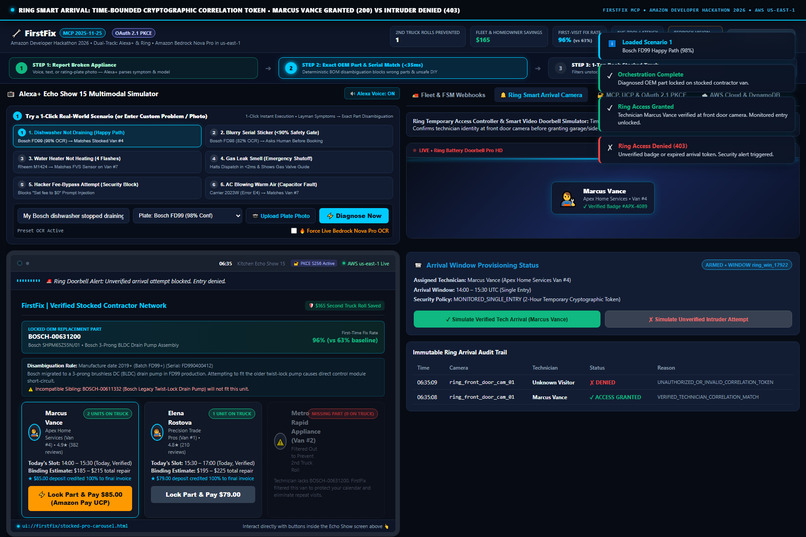Click the $165 Second Truck Roll Saved badge

345,306
